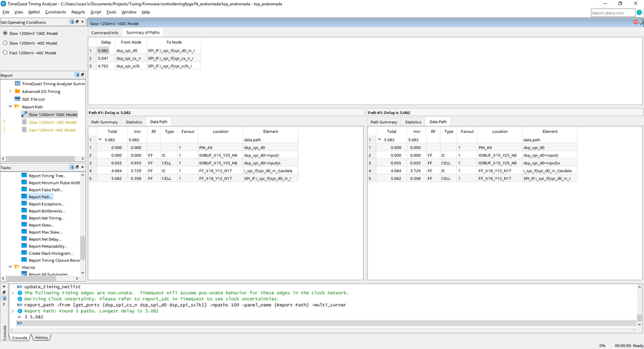Open Report False Path task link
This screenshot has width=644, height=349.
46,190
